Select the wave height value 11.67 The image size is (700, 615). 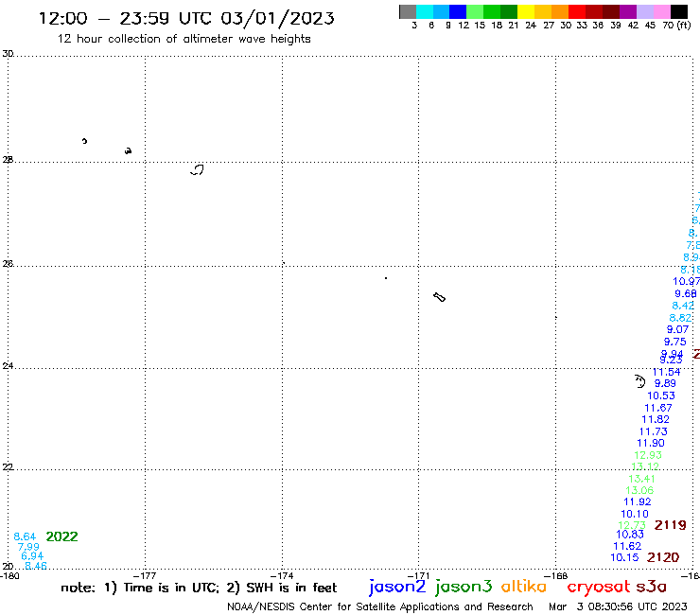[x=658, y=408]
